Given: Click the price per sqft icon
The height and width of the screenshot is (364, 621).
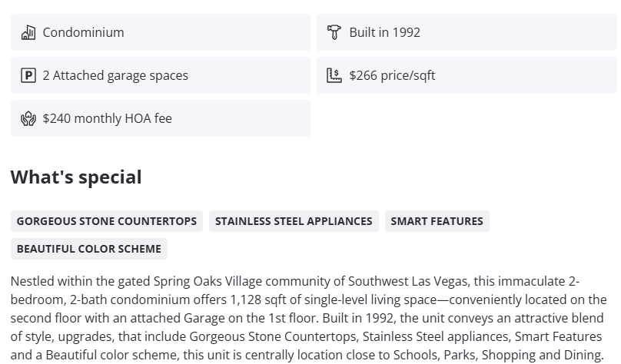Looking at the screenshot, I should (x=334, y=75).
